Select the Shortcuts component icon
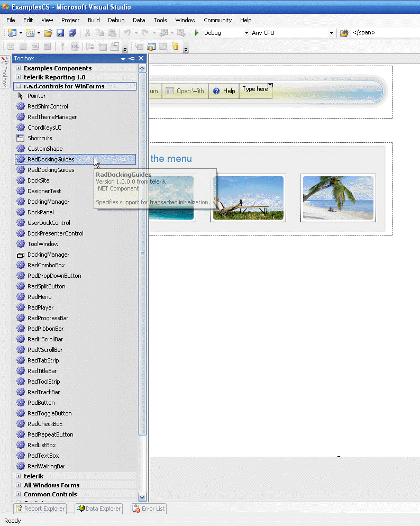 click(x=21, y=138)
